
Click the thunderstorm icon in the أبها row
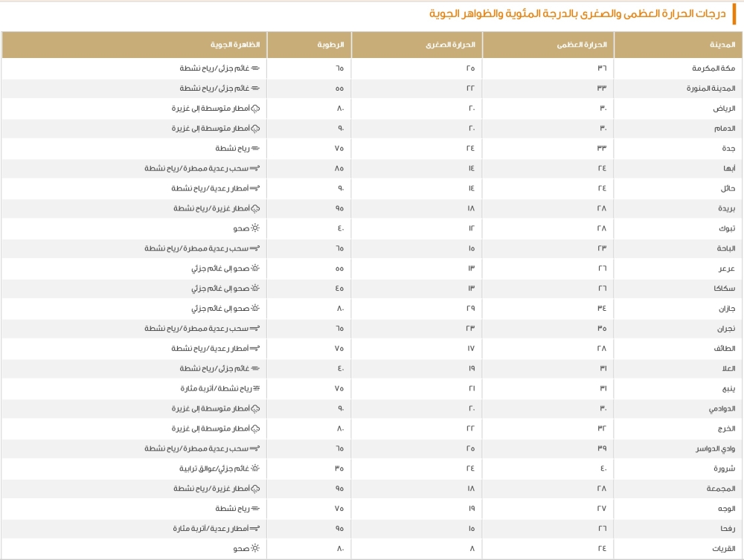(x=254, y=168)
